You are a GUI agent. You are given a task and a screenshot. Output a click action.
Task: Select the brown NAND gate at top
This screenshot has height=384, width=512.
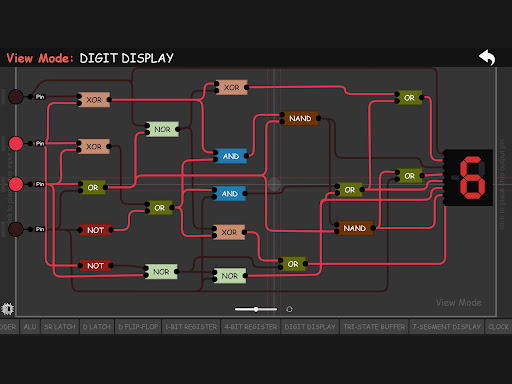300,118
